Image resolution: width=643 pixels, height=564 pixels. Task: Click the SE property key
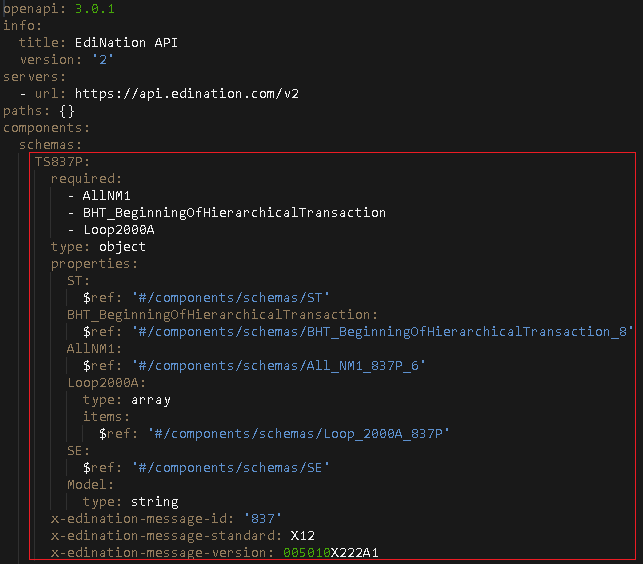[x=78, y=451]
